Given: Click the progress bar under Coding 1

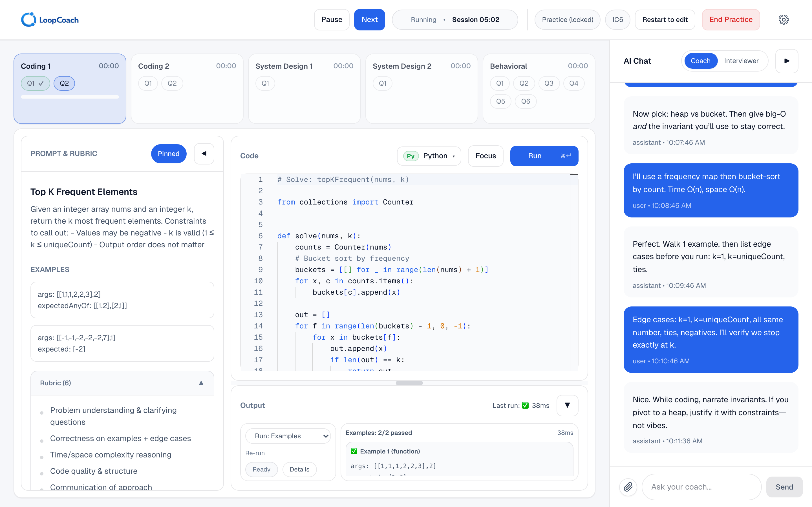Looking at the screenshot, I should (70, 97).
